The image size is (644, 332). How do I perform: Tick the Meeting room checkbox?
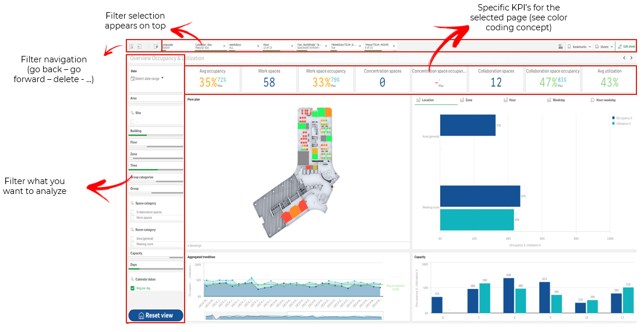pos(132,244)
